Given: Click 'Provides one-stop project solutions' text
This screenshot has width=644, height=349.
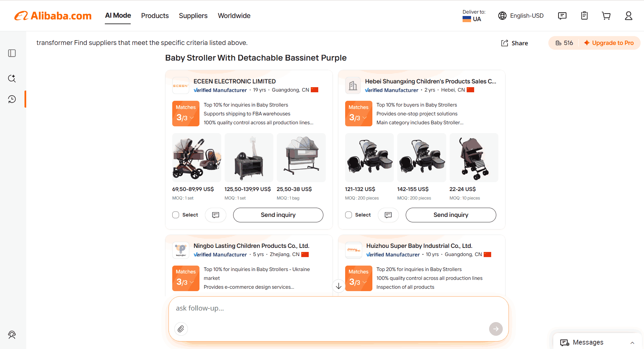Looking at the screenshot, I should pyautogui.click(x=417, y=114).
